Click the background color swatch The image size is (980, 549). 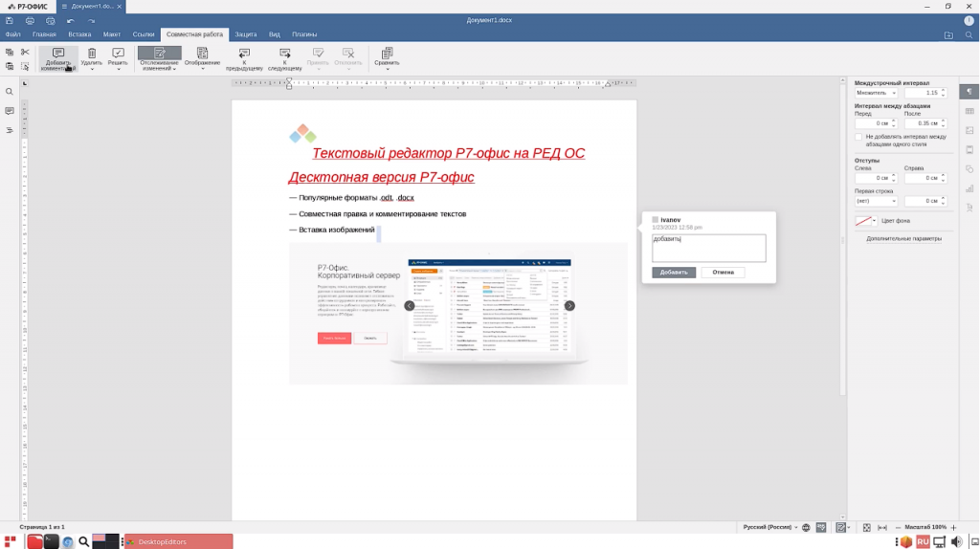[x=863, y=221]
